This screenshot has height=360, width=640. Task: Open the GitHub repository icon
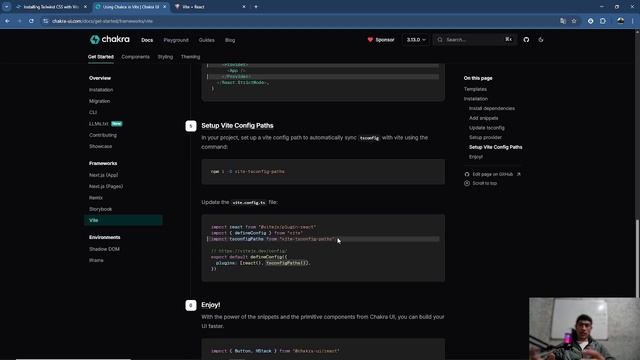point(526,40)
